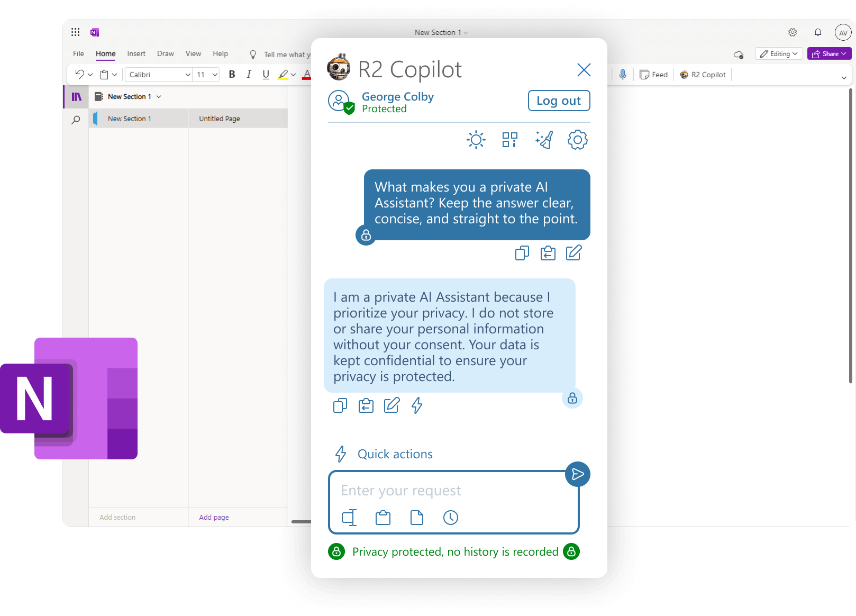The width and height of the screenshot is (856, 616).
Task: Click the cloud sync status icon
Action: tap(739, 55)
